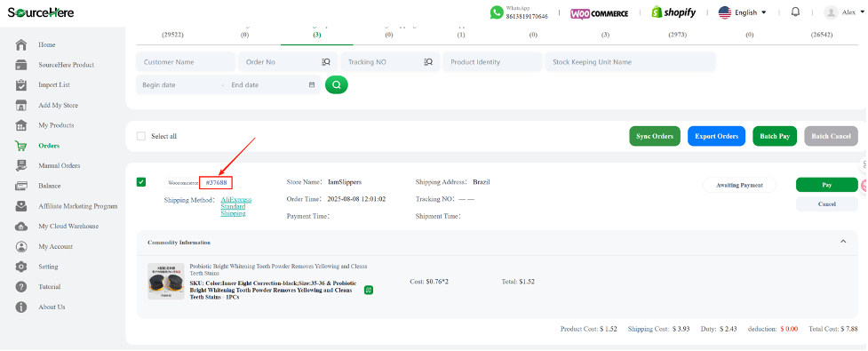Switch to the tab showing (2973)
The height and width of the screenshot is (351, 868).
point(678,35)
